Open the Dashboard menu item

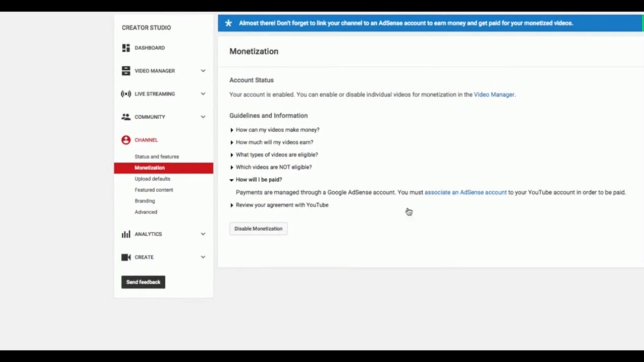(149, 48)
